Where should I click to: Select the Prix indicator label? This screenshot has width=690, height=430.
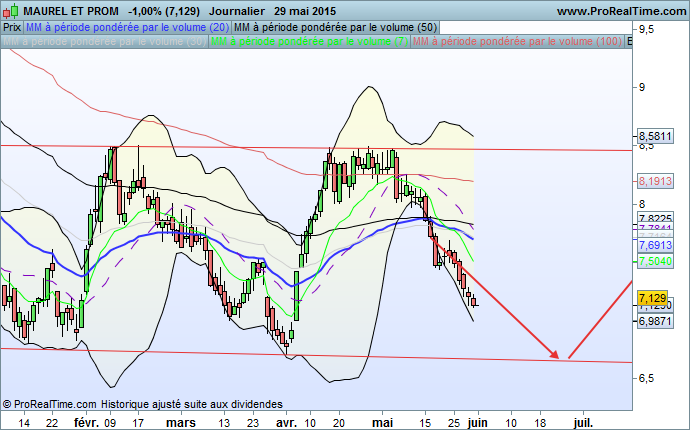click(12, 27)
